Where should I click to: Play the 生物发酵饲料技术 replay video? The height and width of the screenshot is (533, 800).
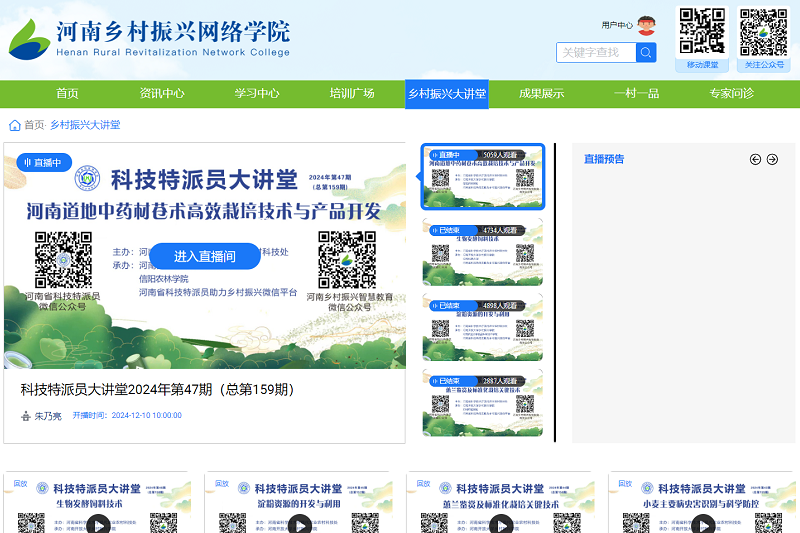97,523
